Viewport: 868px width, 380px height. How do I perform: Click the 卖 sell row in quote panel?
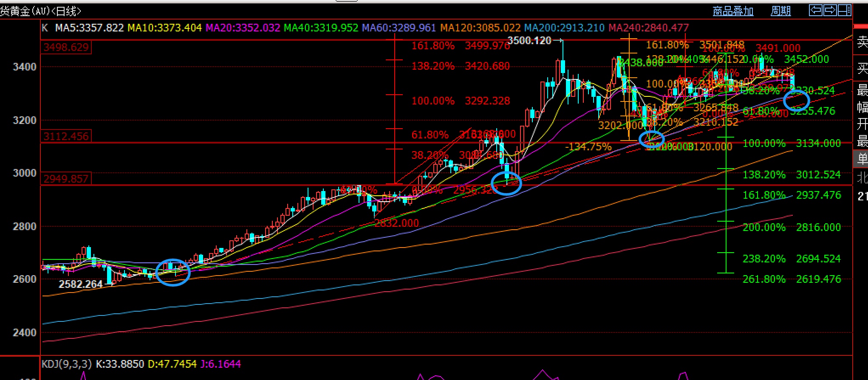pos(862,42)
